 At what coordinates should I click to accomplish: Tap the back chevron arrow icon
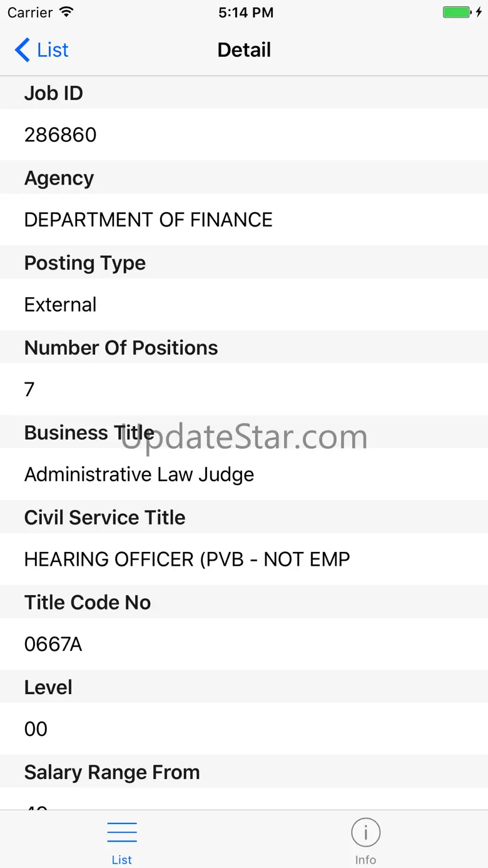coord(22,50)
